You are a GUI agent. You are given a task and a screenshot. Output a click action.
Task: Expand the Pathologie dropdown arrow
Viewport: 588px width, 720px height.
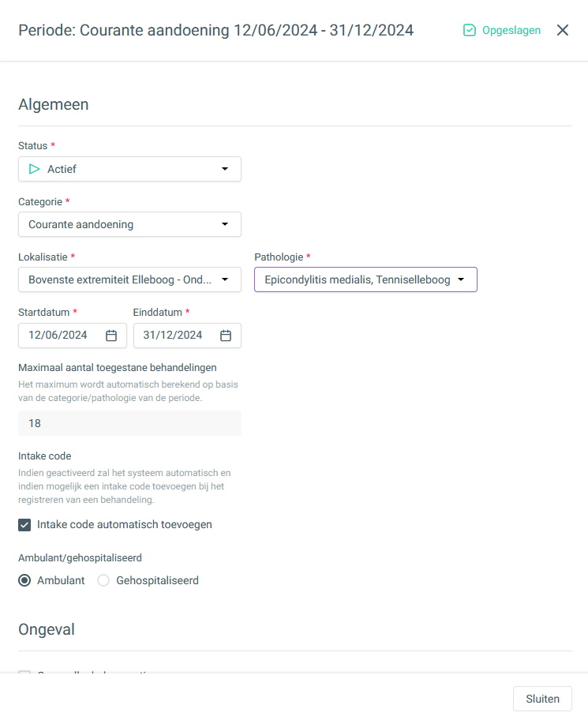click(x=461, y=279)
